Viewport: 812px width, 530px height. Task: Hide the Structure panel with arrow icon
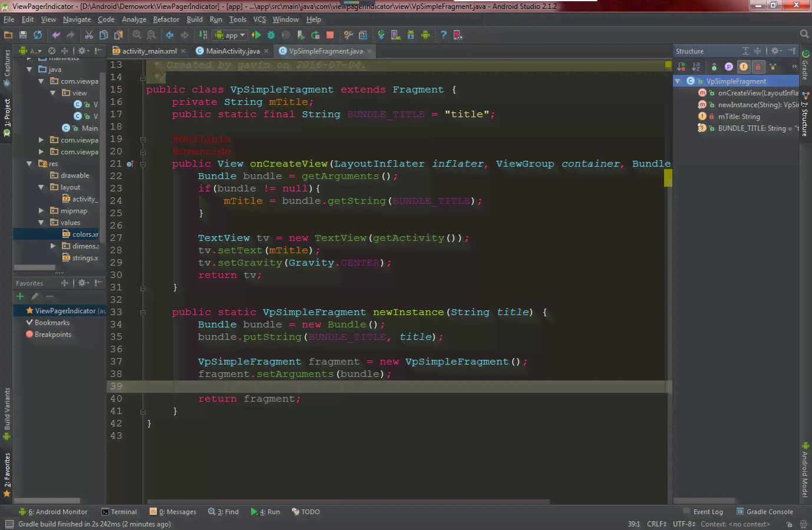(791, 51)
